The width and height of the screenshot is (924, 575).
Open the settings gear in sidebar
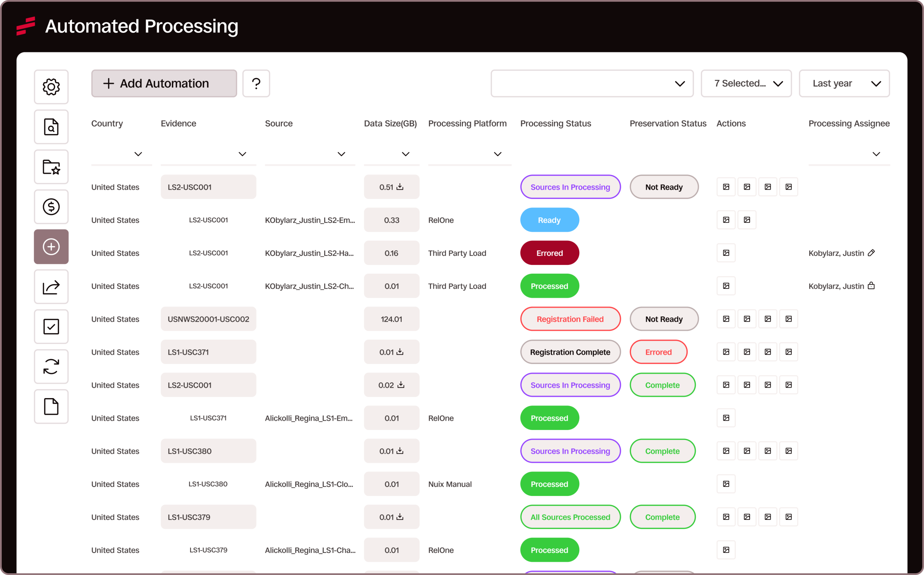pos(51,87)
